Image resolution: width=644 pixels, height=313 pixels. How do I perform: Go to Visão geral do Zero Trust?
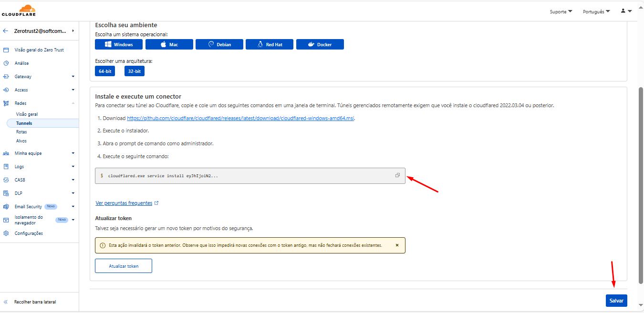coord(39,50)
